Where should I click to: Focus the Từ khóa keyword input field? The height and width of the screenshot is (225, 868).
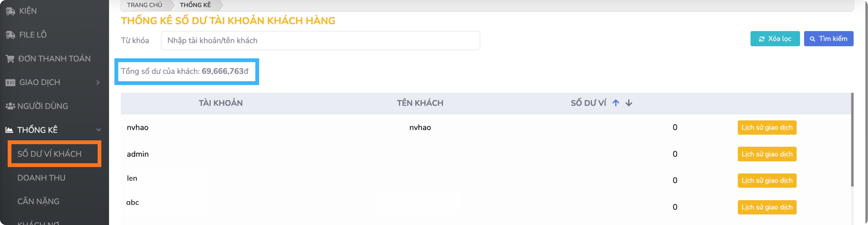[320, 40]
